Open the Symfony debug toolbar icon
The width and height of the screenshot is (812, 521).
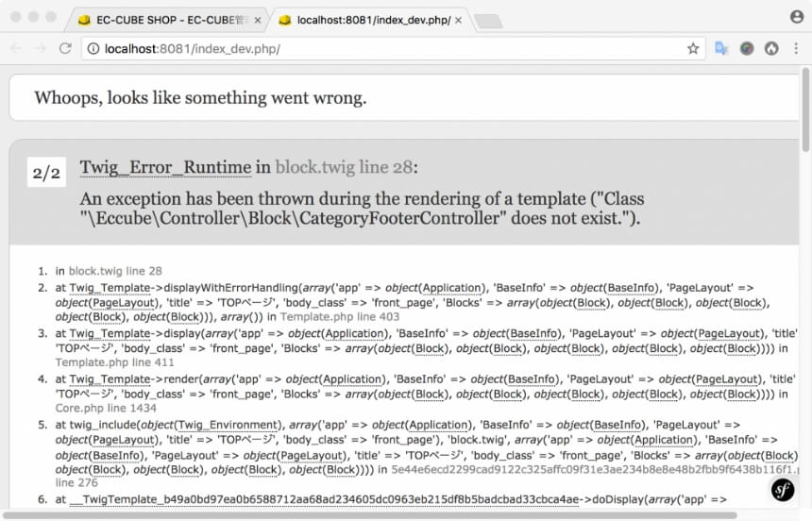(783, 490)
